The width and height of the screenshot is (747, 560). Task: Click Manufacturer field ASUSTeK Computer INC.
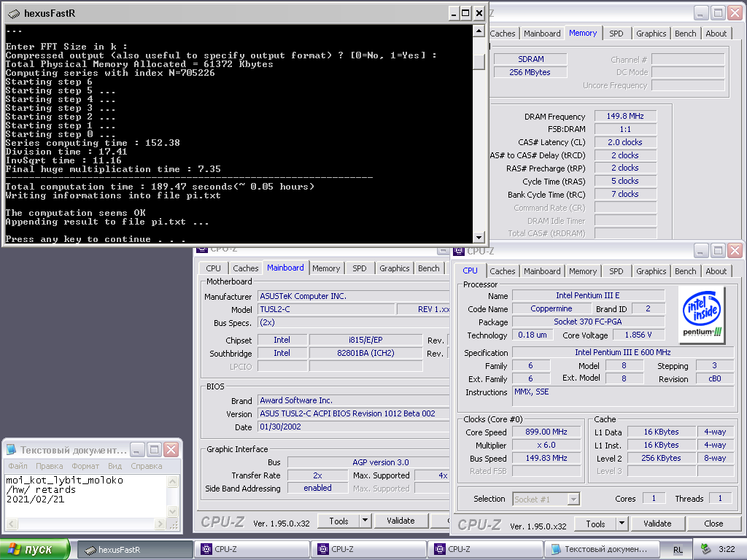353,296
